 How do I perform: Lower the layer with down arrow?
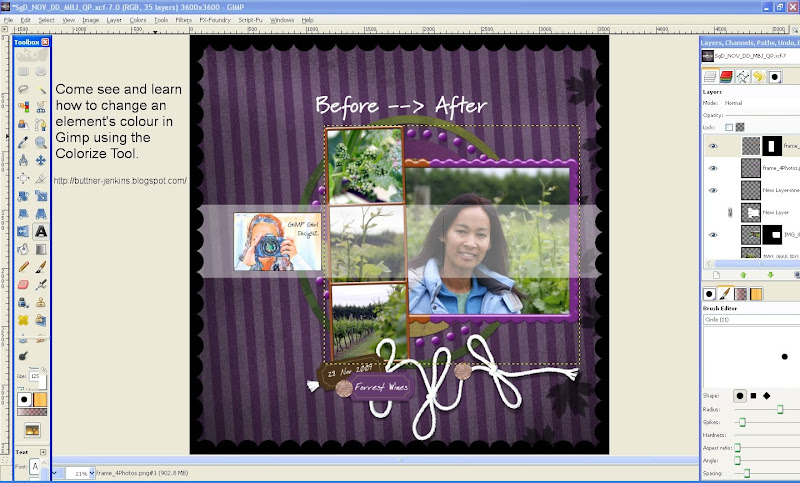[x=770, y=275]
